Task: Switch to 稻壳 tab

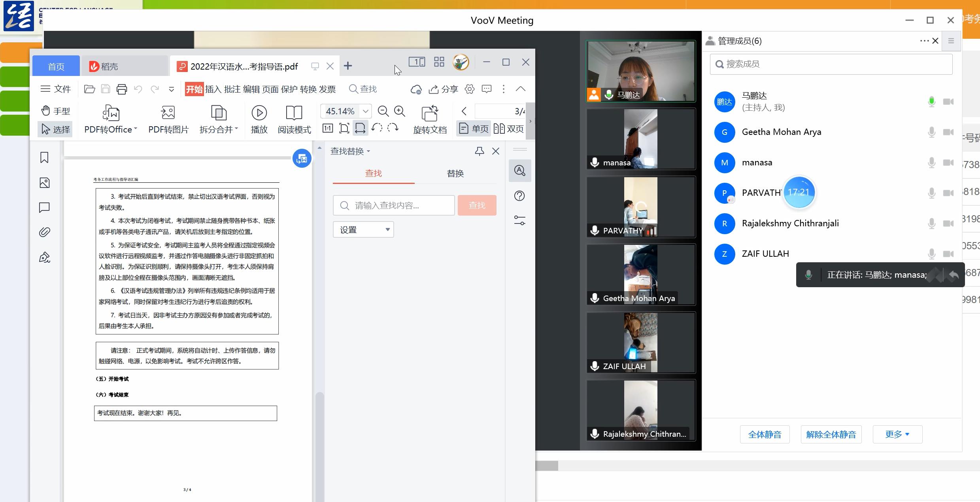Action: (x=124, y=66)
